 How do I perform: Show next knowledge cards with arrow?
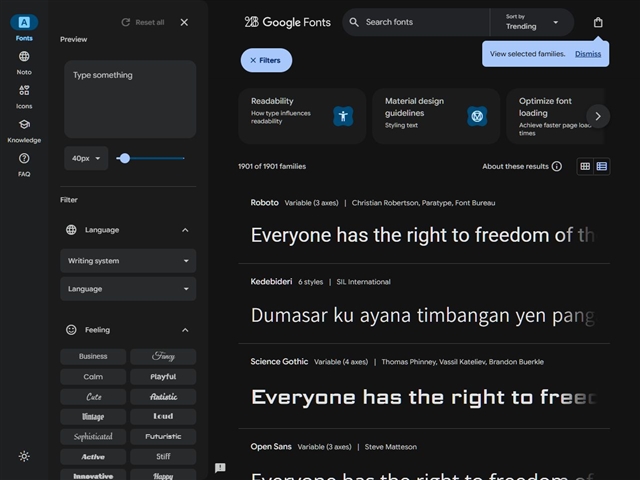coord(598,116)
